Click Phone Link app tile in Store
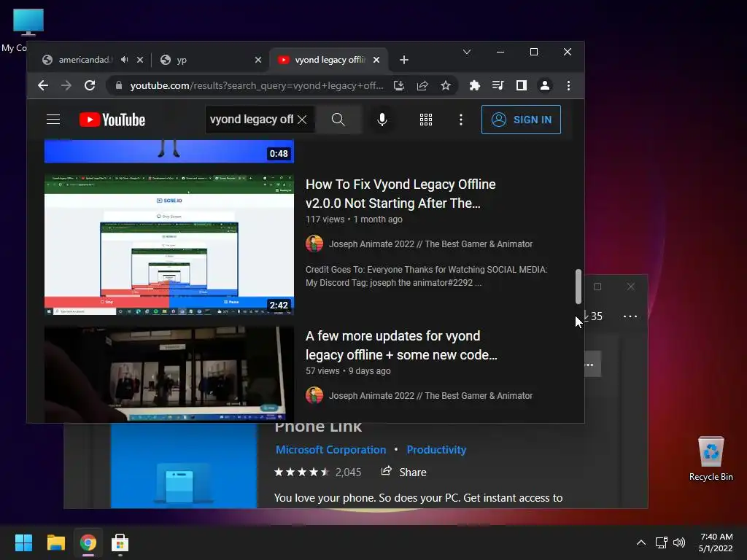Image resolution: width=747 pixels, height=560 pixels. point(183,466)
